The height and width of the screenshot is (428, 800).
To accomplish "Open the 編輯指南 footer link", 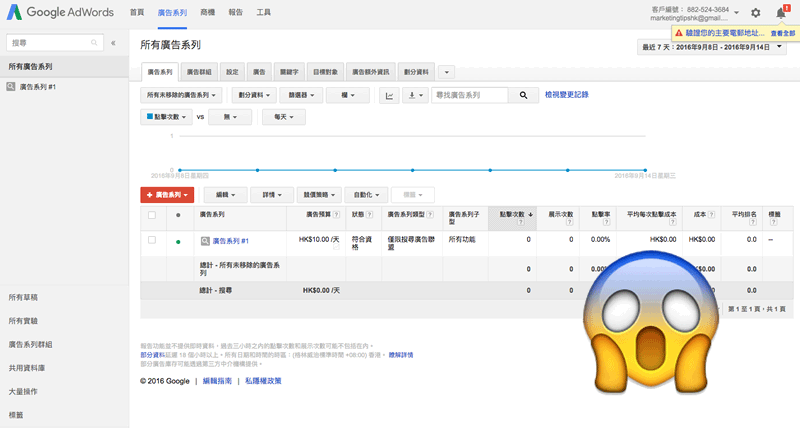I will coord(217,381).
